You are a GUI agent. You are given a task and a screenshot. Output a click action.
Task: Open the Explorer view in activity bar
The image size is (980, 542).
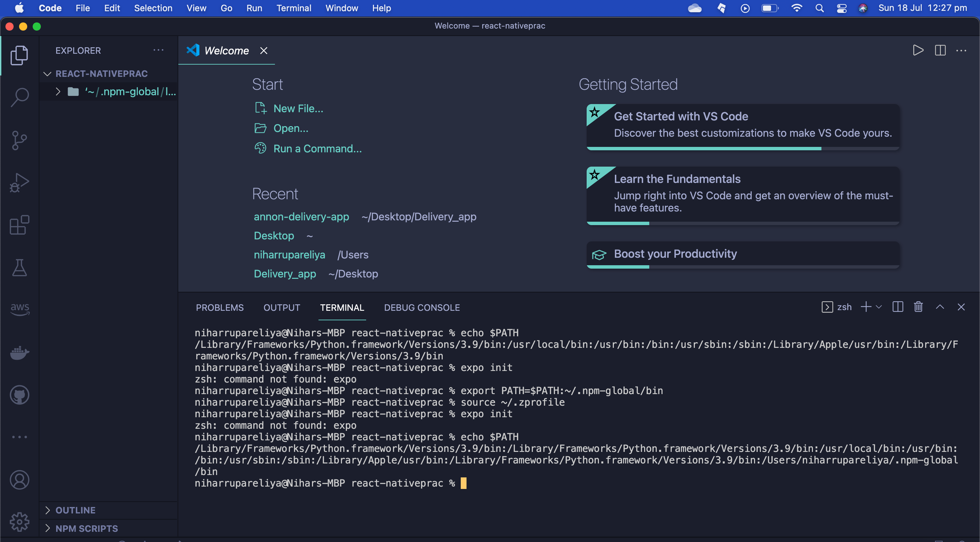pos(19,55)
